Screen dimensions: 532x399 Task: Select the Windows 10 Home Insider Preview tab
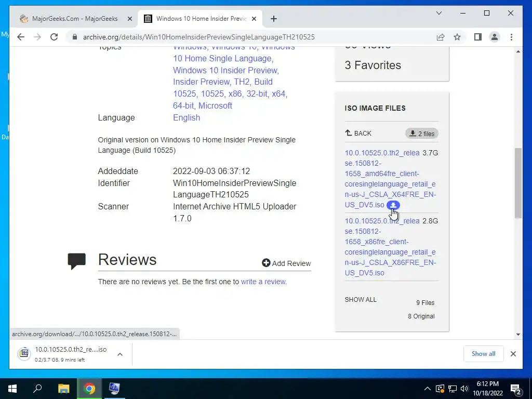point(200,19)
